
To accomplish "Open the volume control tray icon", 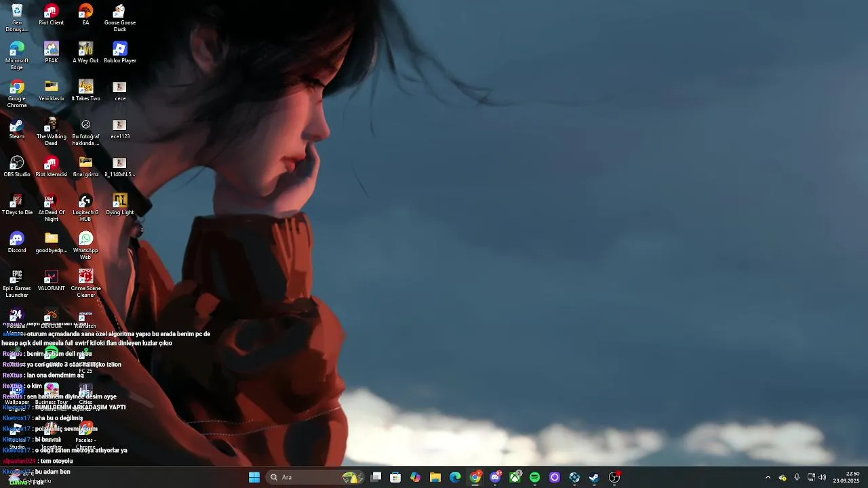I will pos(823,477).
